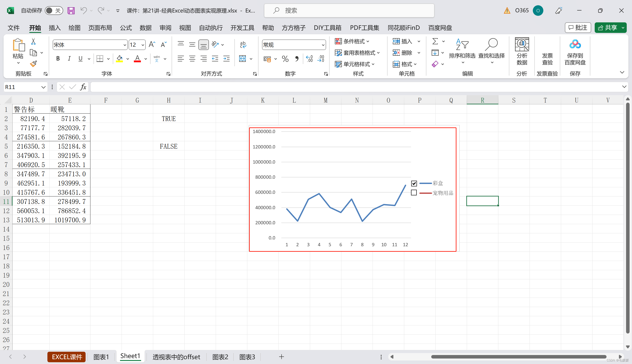Toggle Italic formatting

click(x=69, y=59)
